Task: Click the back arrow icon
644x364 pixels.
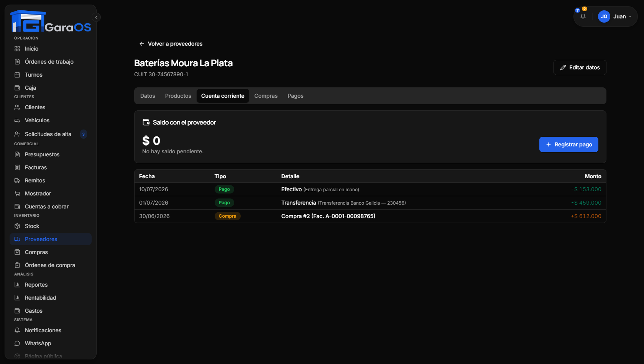Action: pyautogui.click(x=142, y=44)
